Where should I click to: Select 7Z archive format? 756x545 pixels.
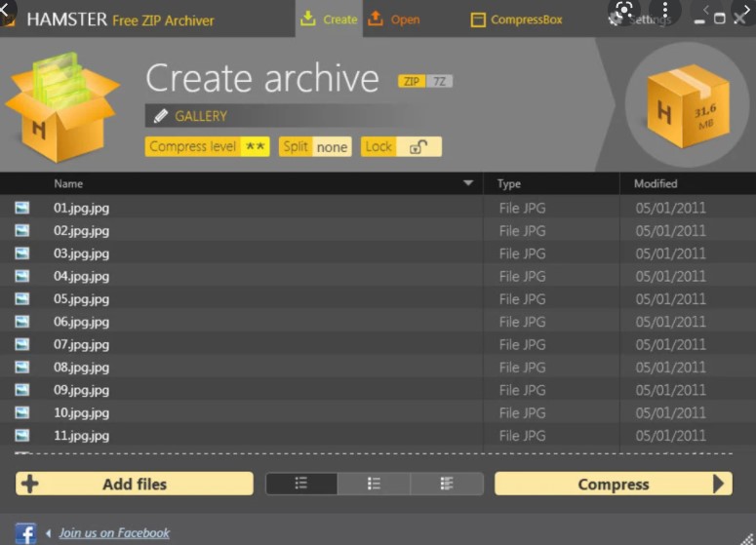439,81
